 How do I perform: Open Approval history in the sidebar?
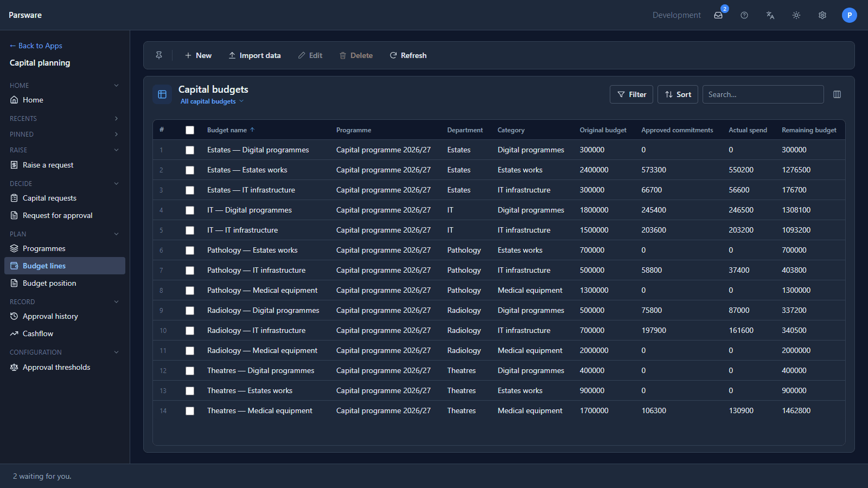pyautogui.click(x=65, y=316)
